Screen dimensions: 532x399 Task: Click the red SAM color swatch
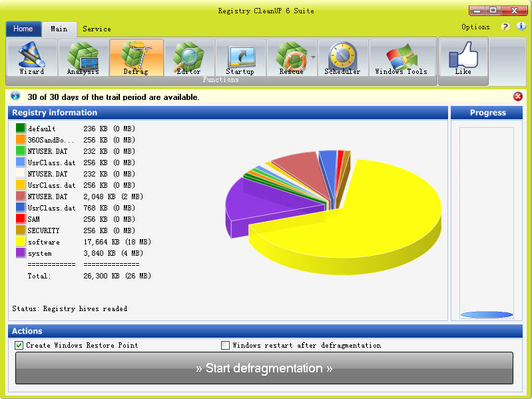21,219
